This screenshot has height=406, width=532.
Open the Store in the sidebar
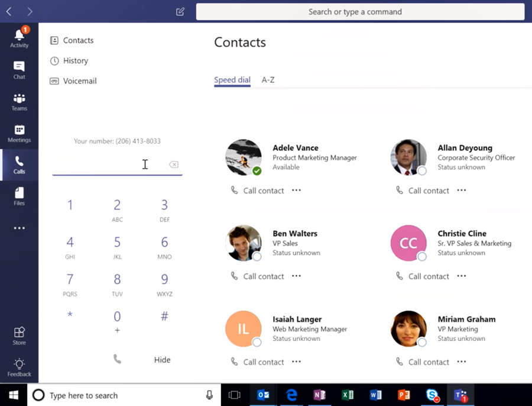pyautogui.click(x=20, y=336)
